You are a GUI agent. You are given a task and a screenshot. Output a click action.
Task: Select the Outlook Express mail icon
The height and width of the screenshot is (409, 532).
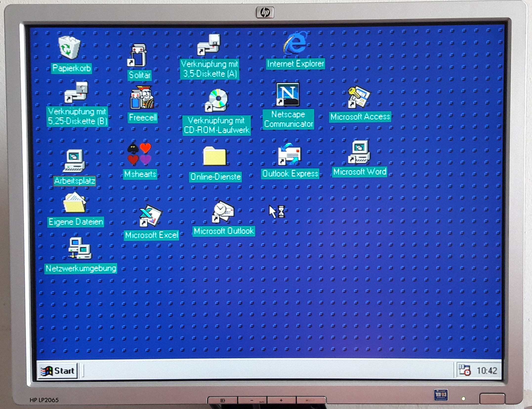pos(289,154)
